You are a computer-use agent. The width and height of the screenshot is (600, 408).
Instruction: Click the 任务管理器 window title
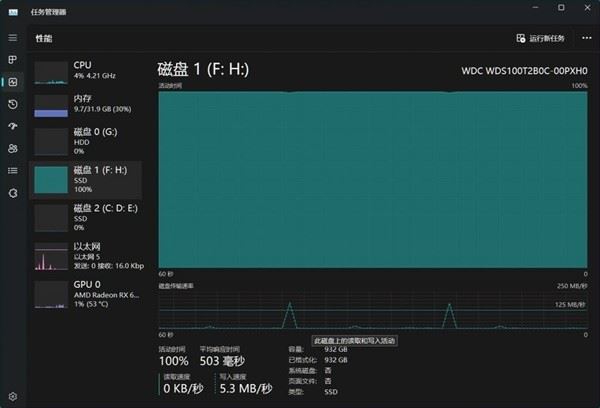tap(48, 12)
